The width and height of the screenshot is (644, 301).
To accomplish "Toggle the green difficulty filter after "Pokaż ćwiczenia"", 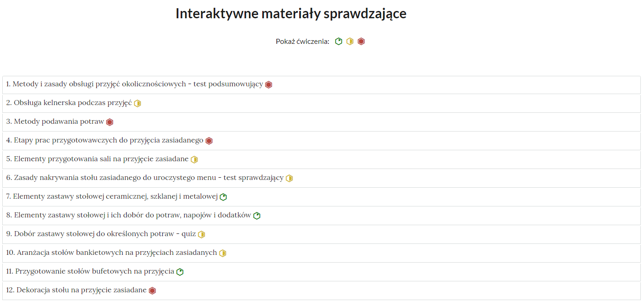I will pyautogui.click(x=338, y=41).
